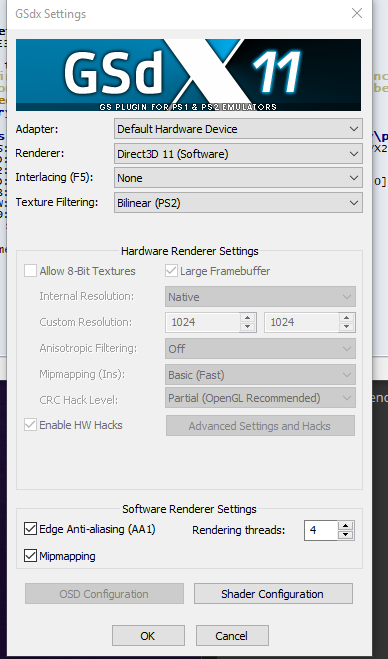Click the Adapter label
Viewport: 388px width, 659px height.
coord(37,129)
